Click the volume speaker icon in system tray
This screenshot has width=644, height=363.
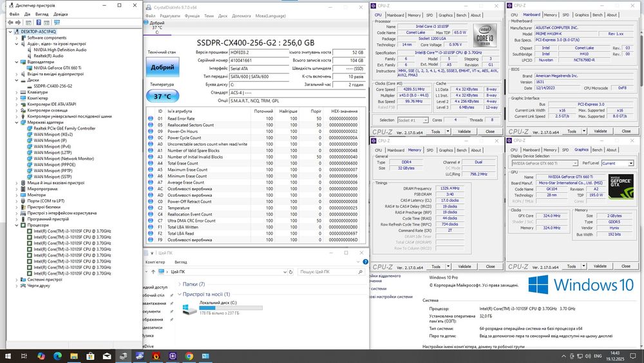click(x=587, y=356)
